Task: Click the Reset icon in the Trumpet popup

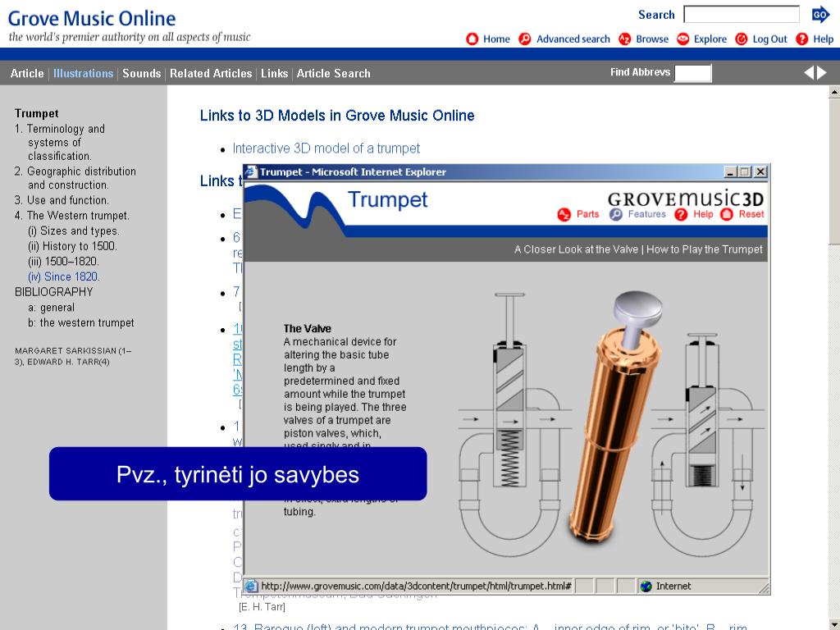Action: coord(727,214)
